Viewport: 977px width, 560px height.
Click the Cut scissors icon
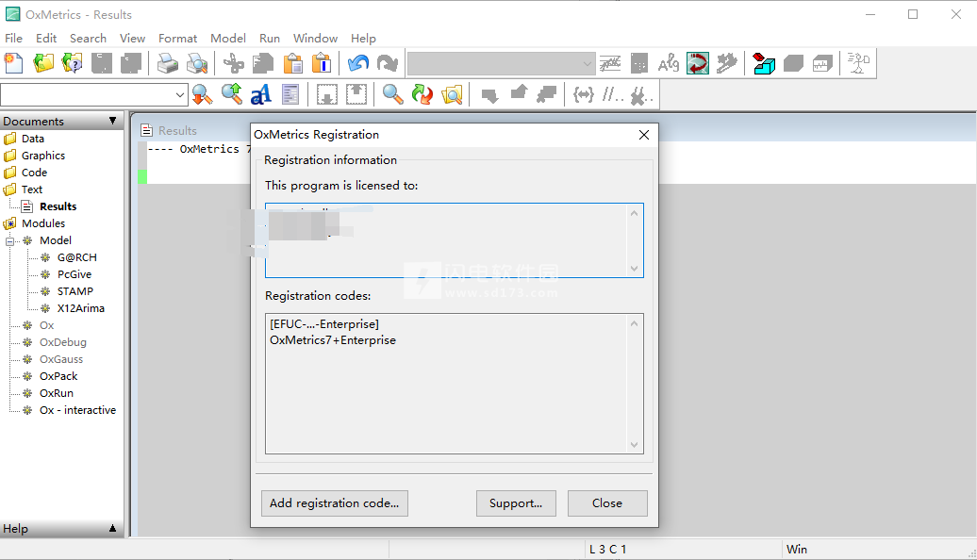pyautogui.click(x=234, y=63)
